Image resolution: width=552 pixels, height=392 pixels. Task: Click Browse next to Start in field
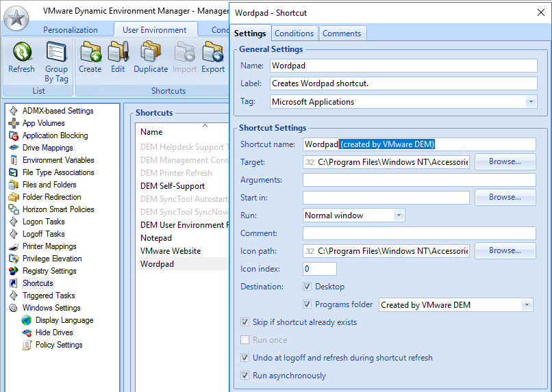click(505, 197)
